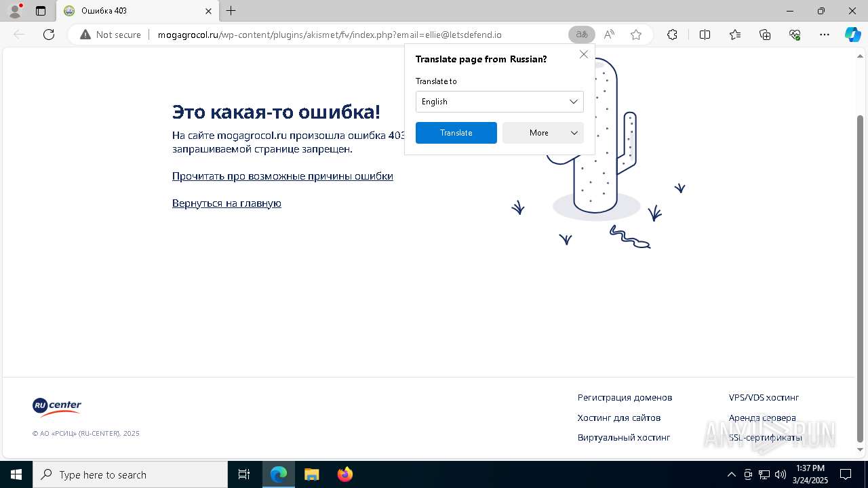868x488 pixels.
Task: Open the volume tray icon
Action: coord(781,474)
